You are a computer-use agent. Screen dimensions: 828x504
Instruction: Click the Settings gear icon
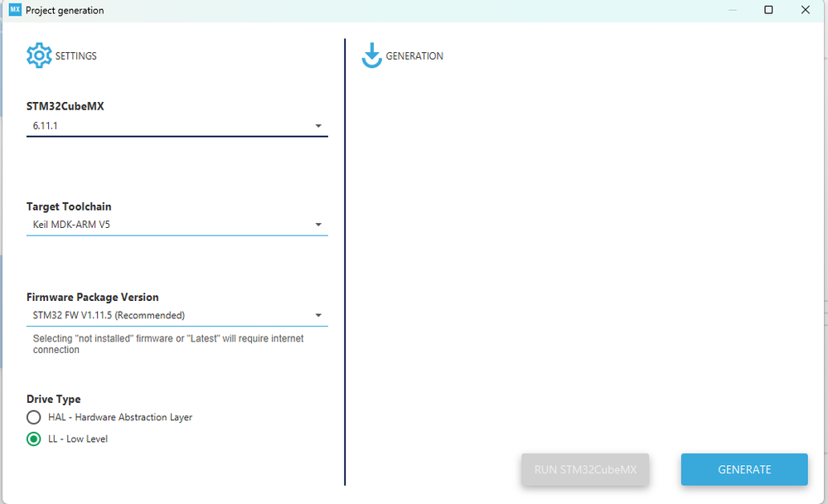(x=39, y=56)
